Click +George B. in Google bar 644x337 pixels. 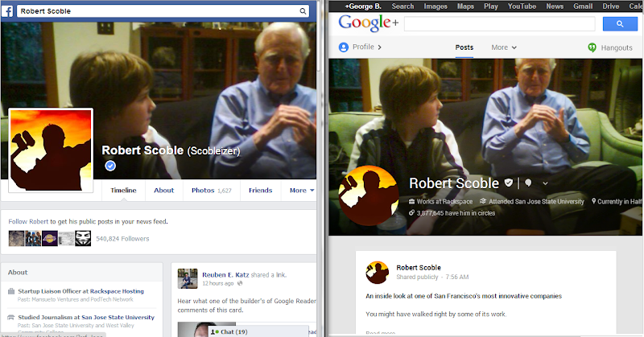pyautogui.click(x=363, y=6)
